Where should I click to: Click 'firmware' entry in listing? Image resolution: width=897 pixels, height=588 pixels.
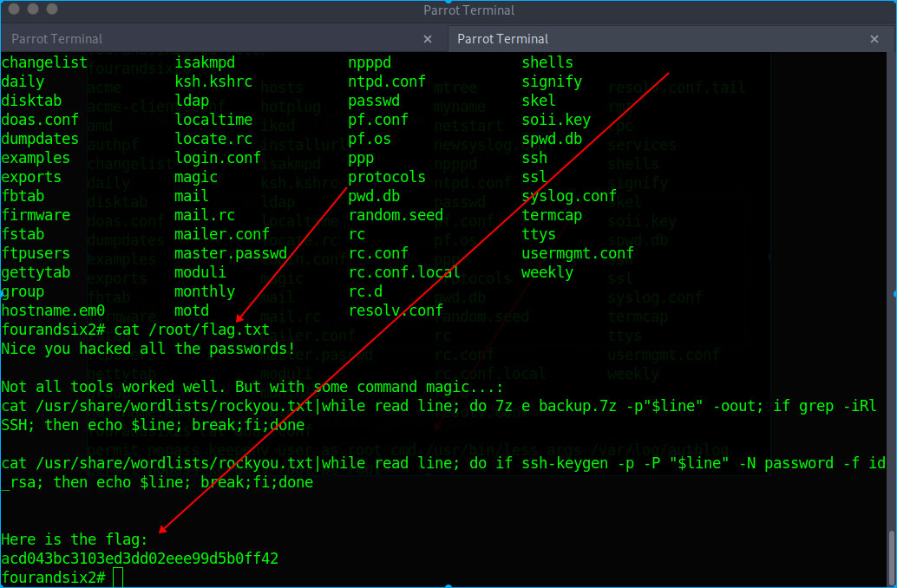click(36, 215)
